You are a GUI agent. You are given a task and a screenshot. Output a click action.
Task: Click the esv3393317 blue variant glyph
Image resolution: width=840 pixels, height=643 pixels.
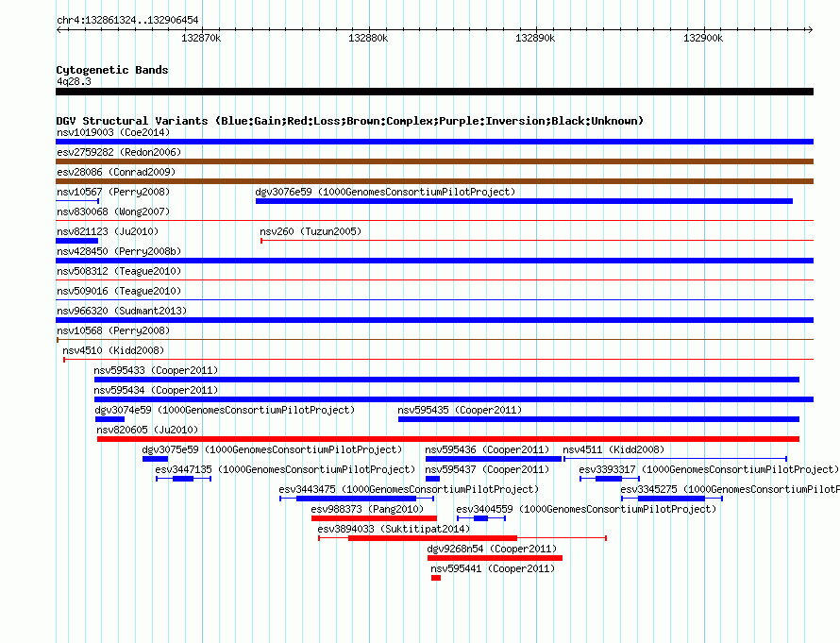(610, 479)
